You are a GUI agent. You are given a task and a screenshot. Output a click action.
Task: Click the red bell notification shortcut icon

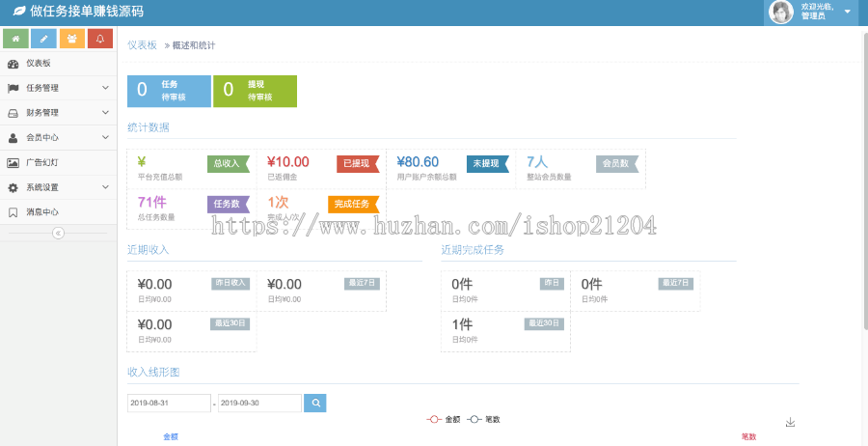[100, 39]
